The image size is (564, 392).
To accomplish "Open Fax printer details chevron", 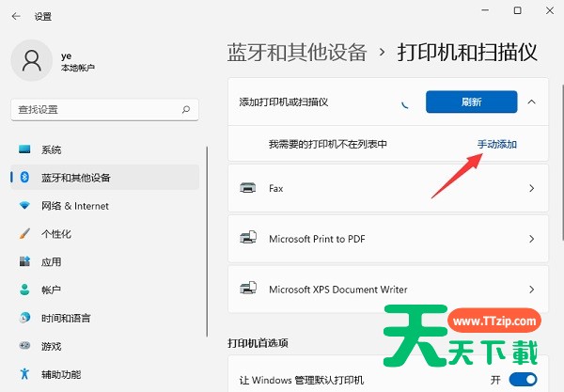I will pos(531,188).
